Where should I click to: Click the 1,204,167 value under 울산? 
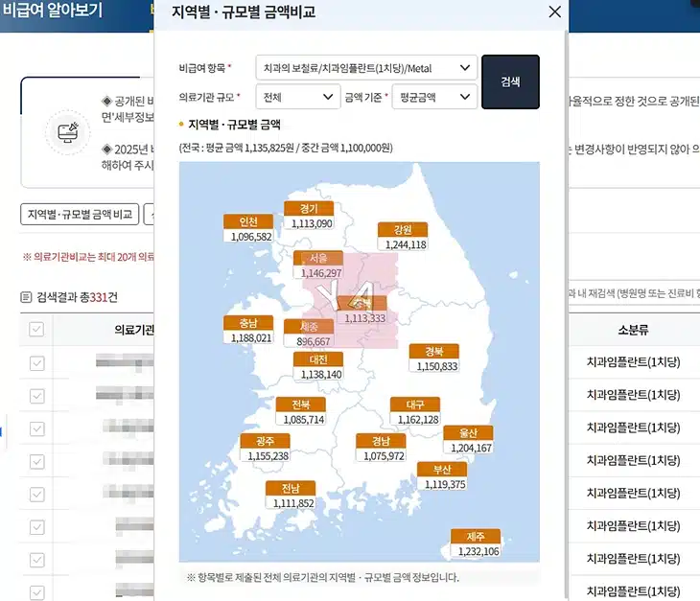point(472,448)
